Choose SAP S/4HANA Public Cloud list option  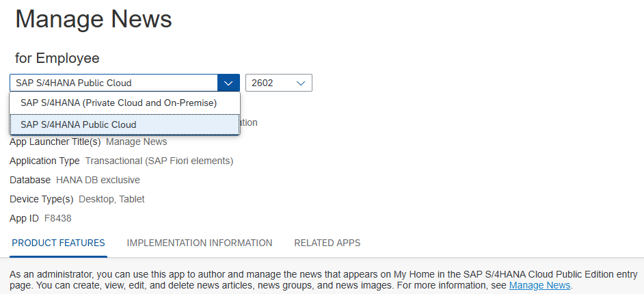pyautogui.click(x=79, y=124)
